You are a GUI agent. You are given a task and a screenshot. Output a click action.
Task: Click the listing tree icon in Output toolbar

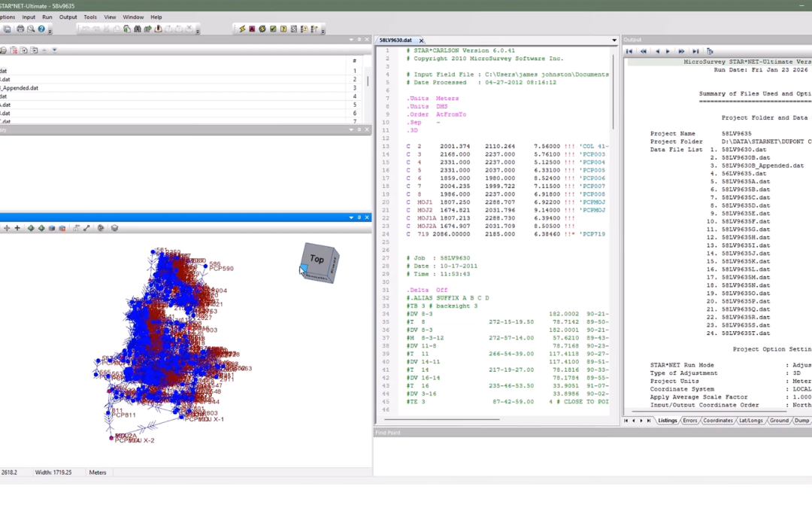tap(710, 51)
